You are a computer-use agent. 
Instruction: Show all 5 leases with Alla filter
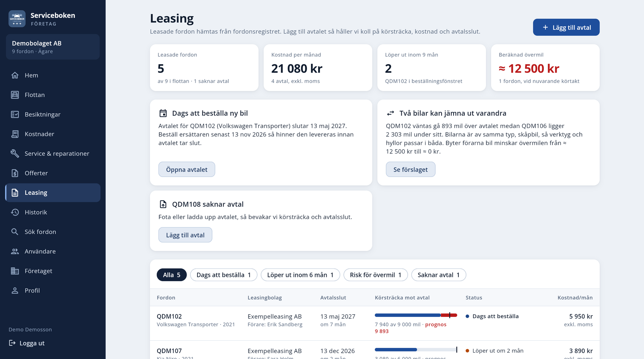pos(172,275)
